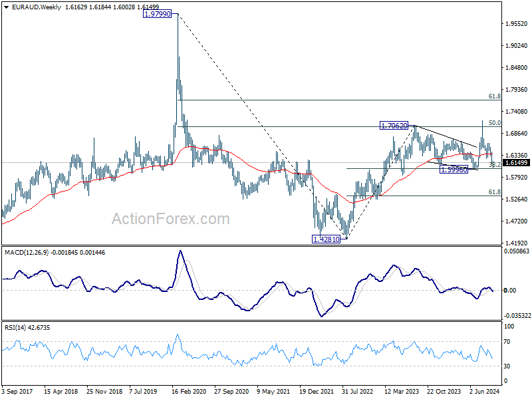Click the EURAUD,Weekly chart title
This screenshot has width=532, height=399.
click(37, 7)
